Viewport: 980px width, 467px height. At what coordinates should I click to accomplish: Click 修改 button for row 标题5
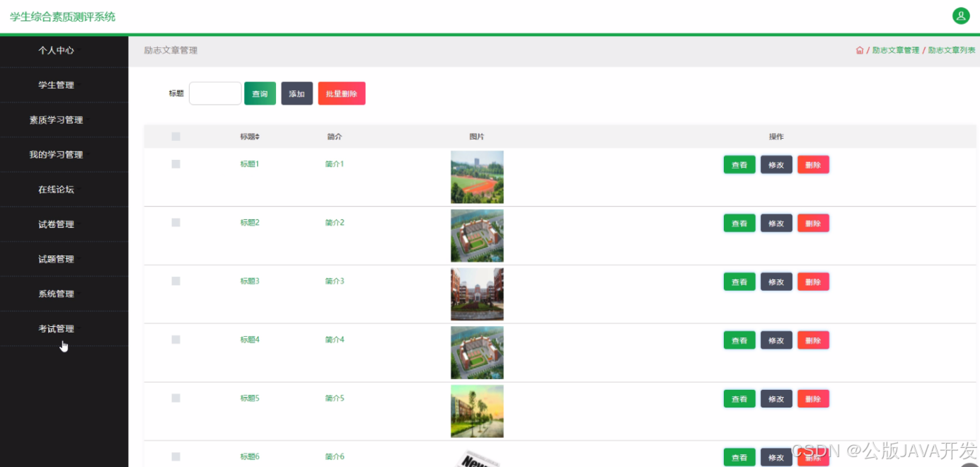[x=776, y=399]
